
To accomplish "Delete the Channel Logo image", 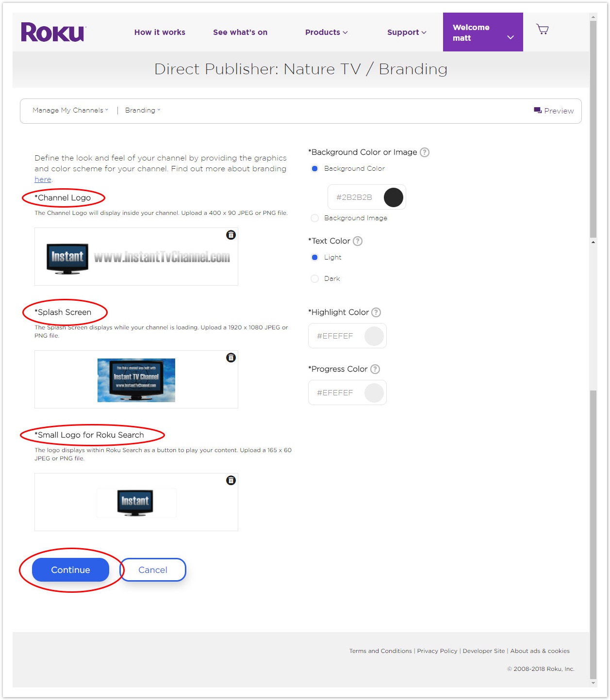I will pos(231,235).
